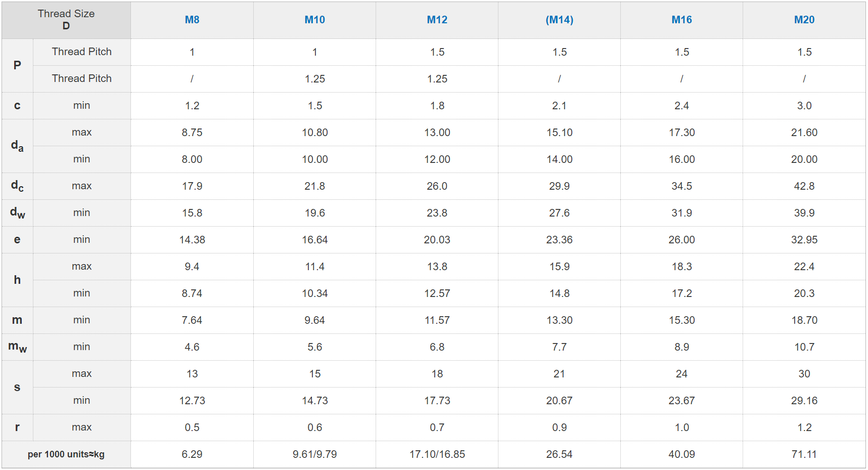Select the M8 e min value 14.38
This screenshot has width=868, height=470.
tap(192, 240)
